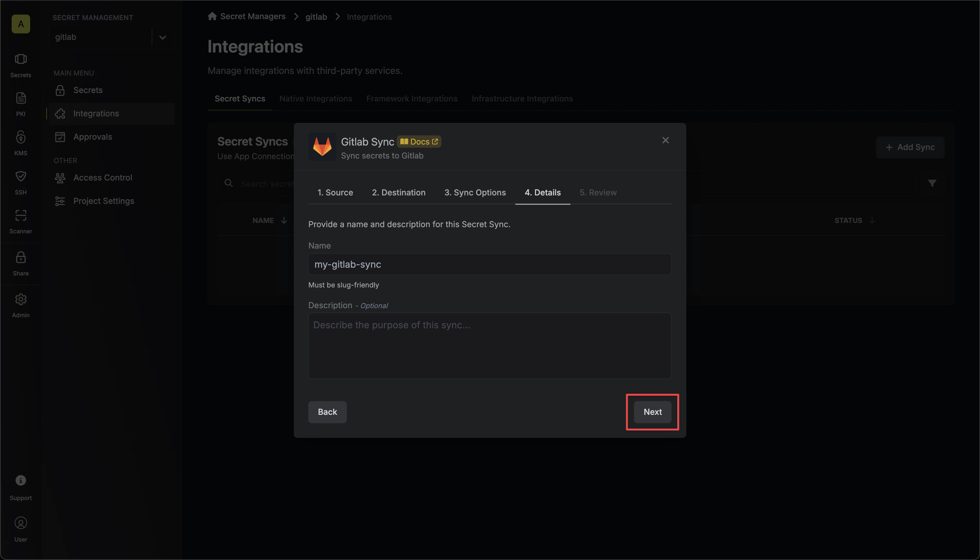
Task: Click Secret Managers breadcrumb link
Action: click(x=253, y=17)
